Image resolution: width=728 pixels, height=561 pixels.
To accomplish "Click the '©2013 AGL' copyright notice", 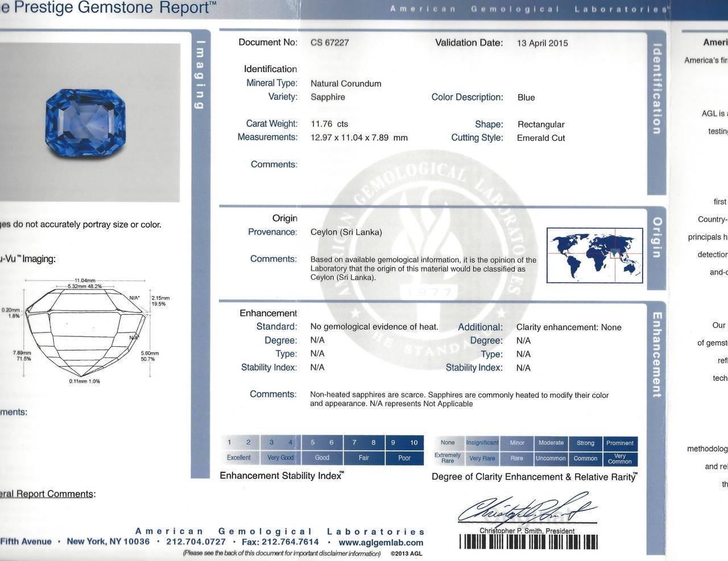I will click(406, 554).
